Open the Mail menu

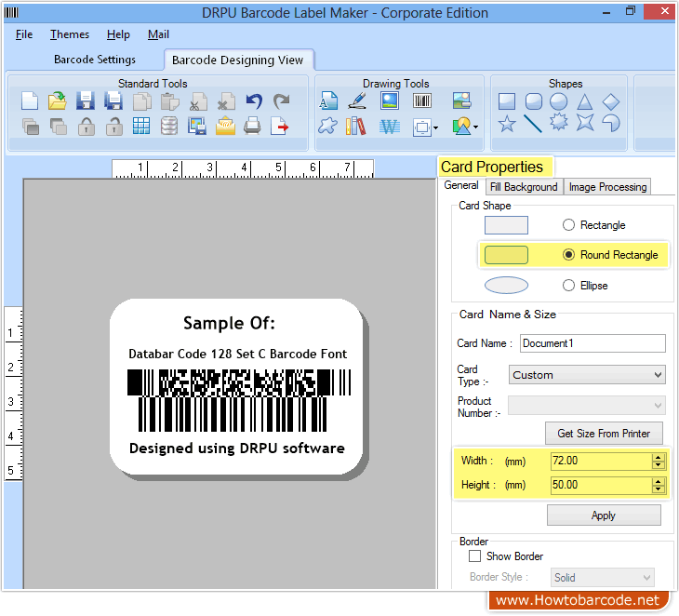pos(158,34)
